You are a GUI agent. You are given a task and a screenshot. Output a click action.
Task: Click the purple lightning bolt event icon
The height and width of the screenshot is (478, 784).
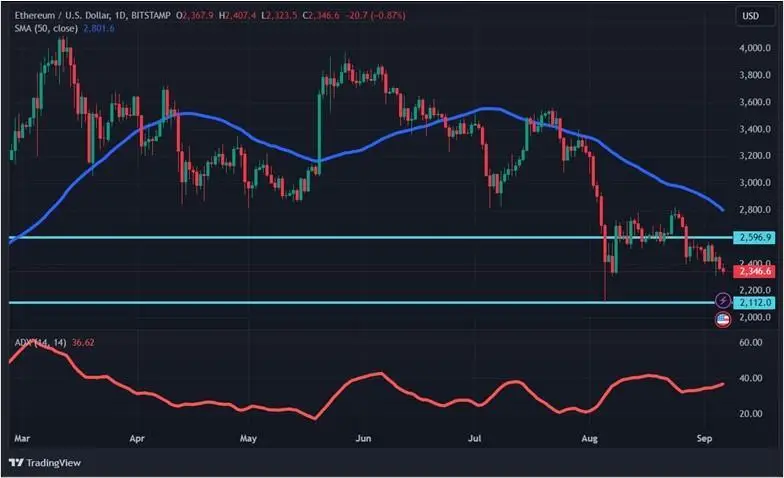(x=723, y=300)
